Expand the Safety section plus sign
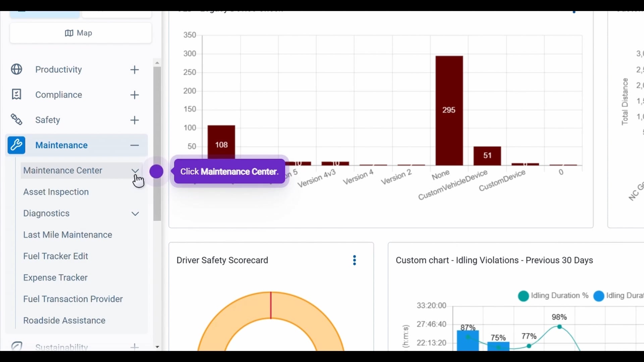The width and height of the screenshot is (644, 362). (135, 120)
